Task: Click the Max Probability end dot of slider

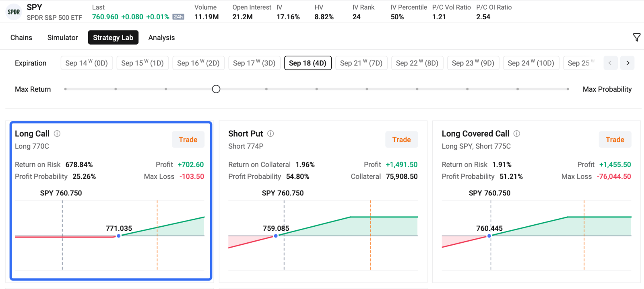Action: click(568, 89)
